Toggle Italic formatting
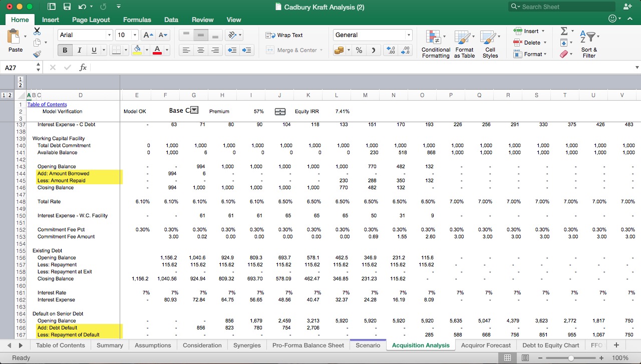This screenshot has height=364, width=641. click(79, 50)
